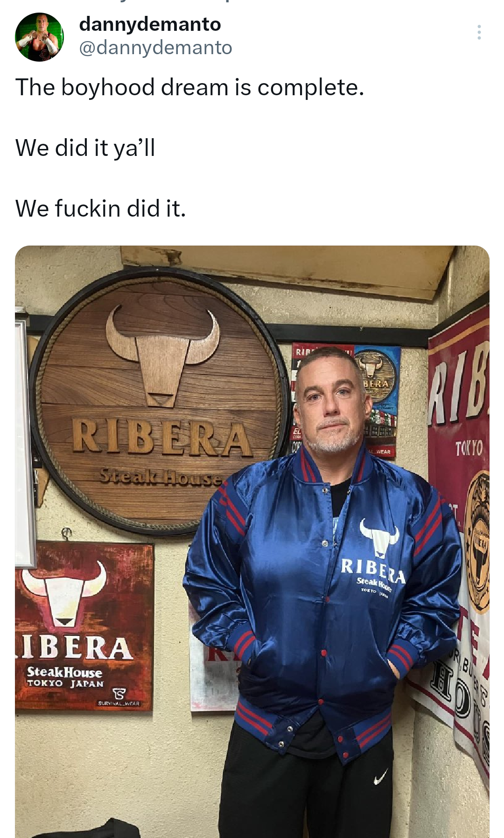
Task: Open dannydemanto's profile avatar picture
Action: (x=39, y=37)
